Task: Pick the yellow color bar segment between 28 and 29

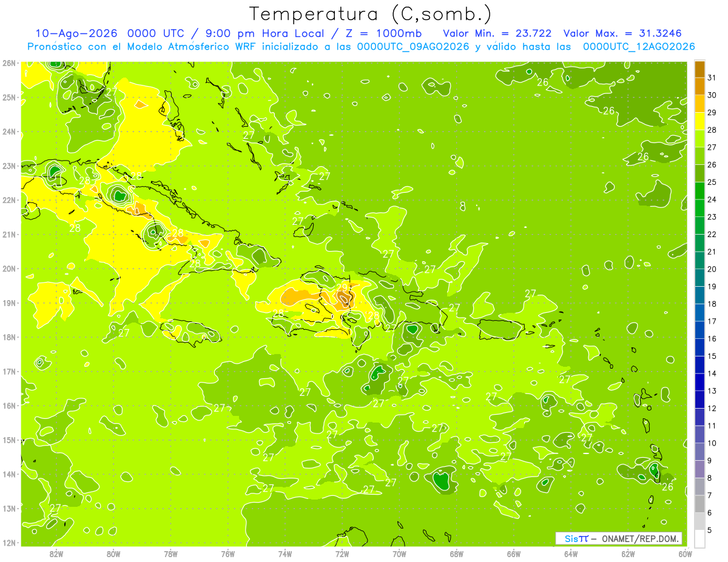Action: click(699, 121)
